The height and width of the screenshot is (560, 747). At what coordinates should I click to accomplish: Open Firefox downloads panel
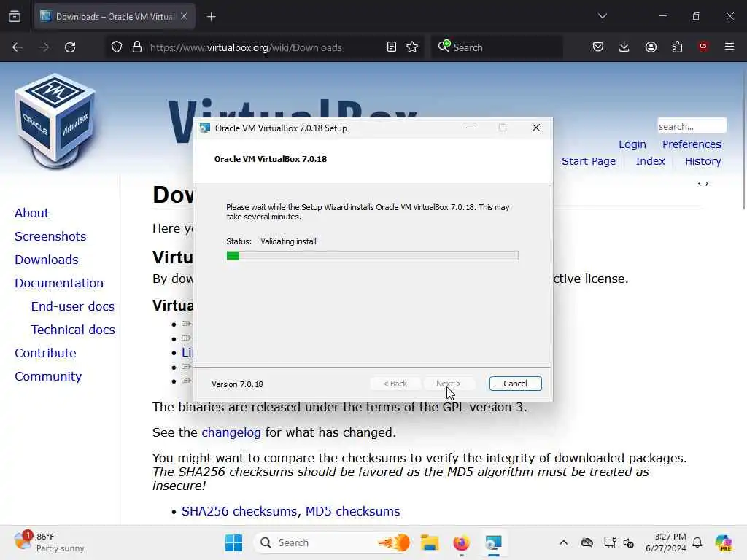click(624, 47)
